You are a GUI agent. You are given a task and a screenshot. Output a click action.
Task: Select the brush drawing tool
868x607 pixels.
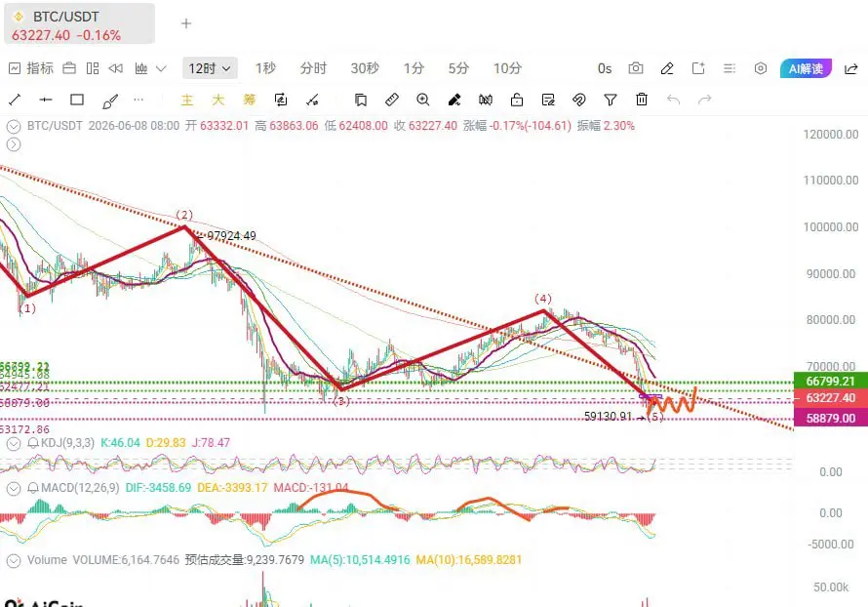point(109,101)
